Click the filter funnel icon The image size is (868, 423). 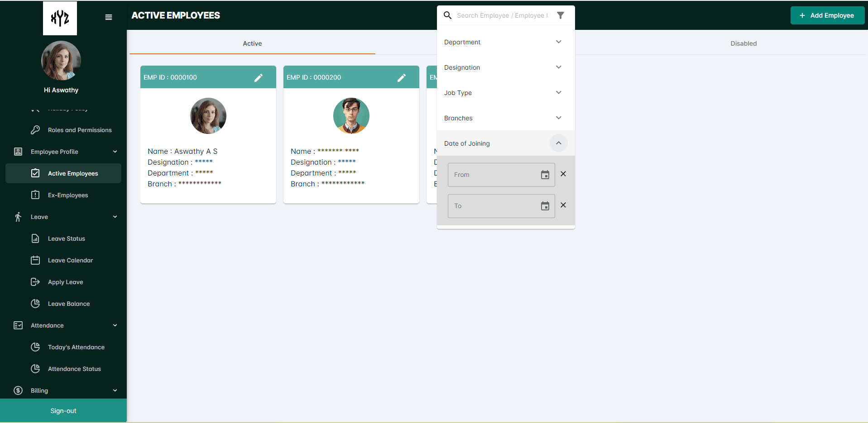pyautogui.click(x=561, y=15)
